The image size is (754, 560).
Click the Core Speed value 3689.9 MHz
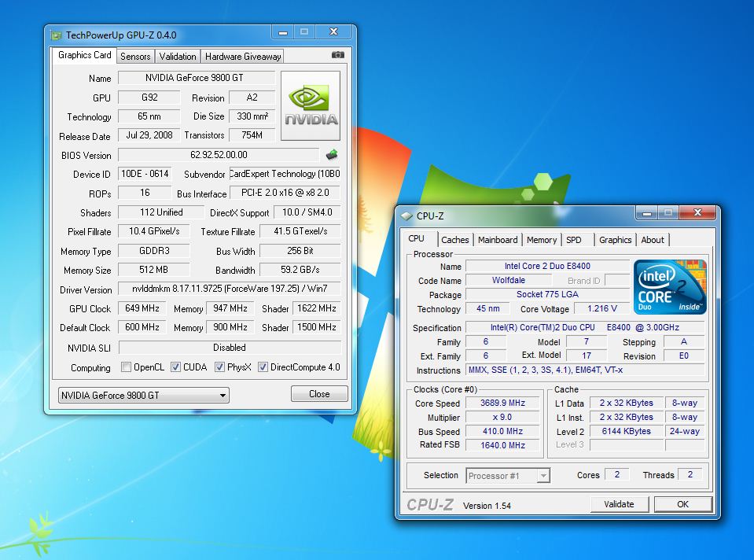click(502, 403)
